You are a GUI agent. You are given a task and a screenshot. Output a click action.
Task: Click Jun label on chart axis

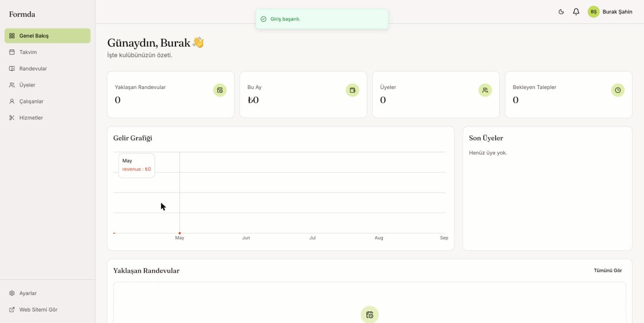[x=246, y=238]
